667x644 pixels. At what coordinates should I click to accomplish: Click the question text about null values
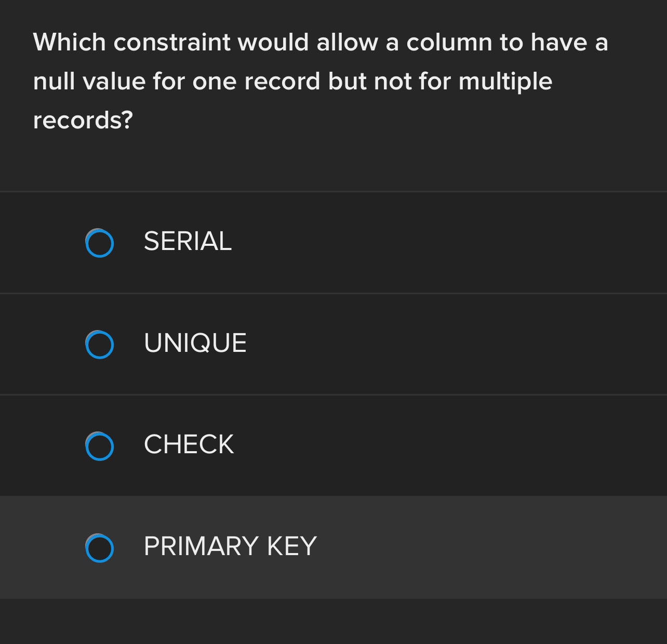pyautogui.click(x=321, y=81)
